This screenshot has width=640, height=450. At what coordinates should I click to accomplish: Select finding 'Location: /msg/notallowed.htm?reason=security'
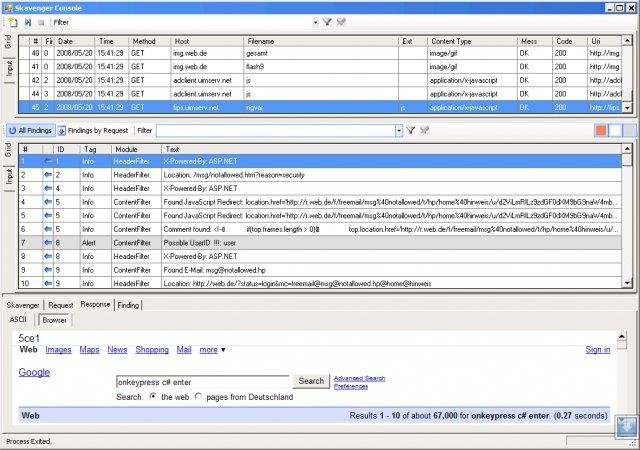(320, 175)
